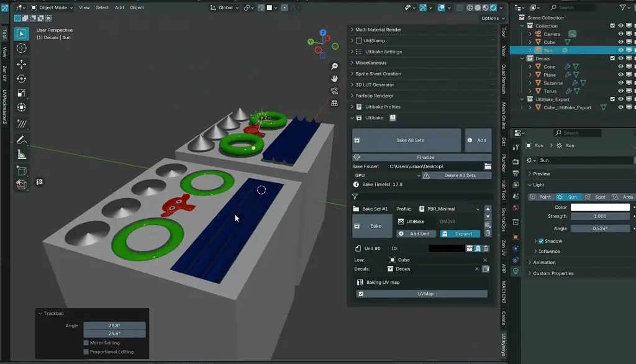Screen dimensions: 636x364
Task: Open the Object menu
Action: pyautogui.click(x=137, y=7)
